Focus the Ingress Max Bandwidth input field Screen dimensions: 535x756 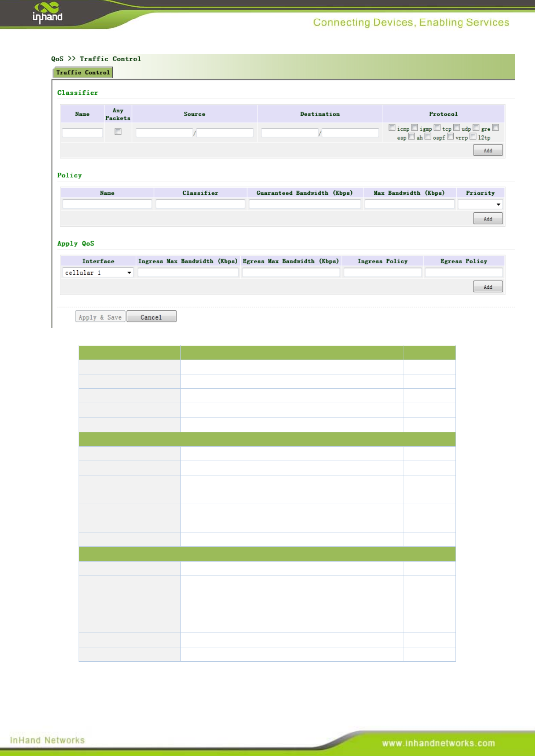(x=188, y=273)
